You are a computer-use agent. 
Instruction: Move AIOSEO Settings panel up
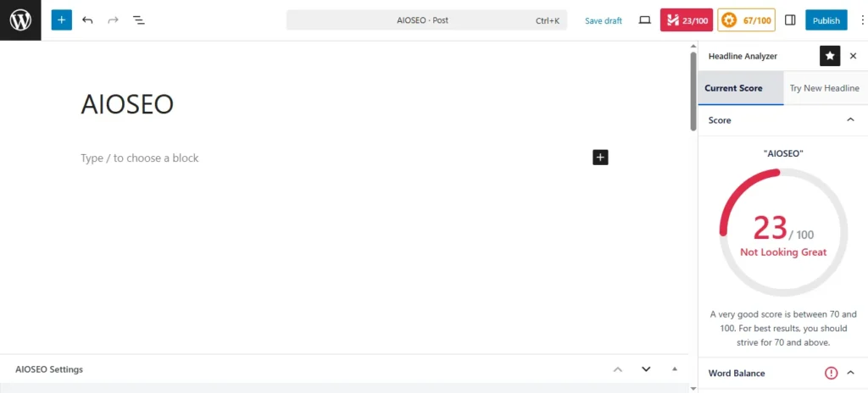[618, 369]
